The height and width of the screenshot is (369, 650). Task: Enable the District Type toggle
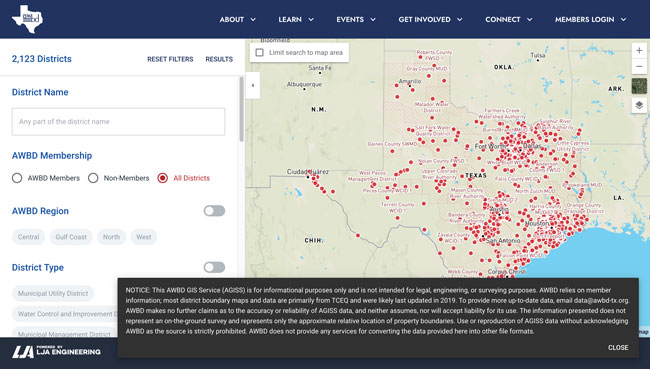(214, 267)
